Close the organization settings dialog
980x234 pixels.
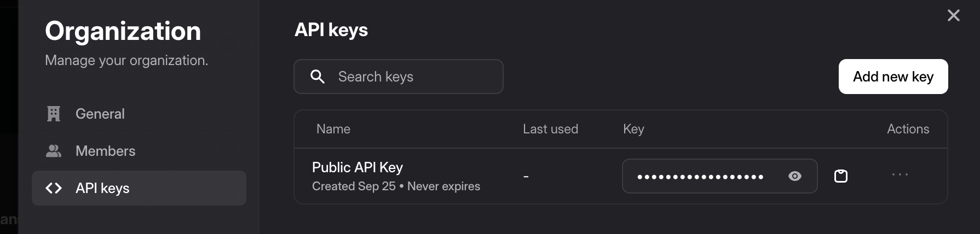pos(953,15)
